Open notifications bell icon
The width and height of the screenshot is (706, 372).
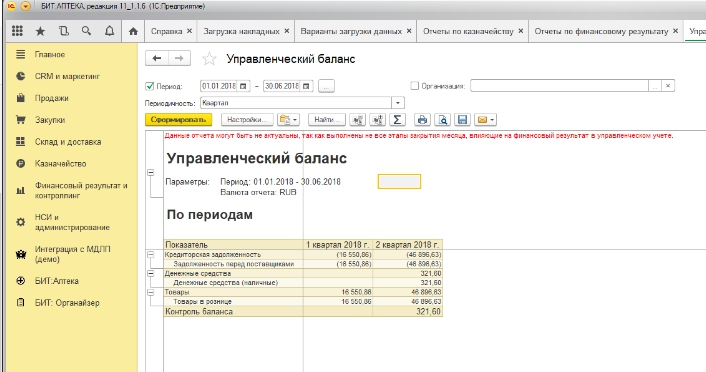pos(109,31)
